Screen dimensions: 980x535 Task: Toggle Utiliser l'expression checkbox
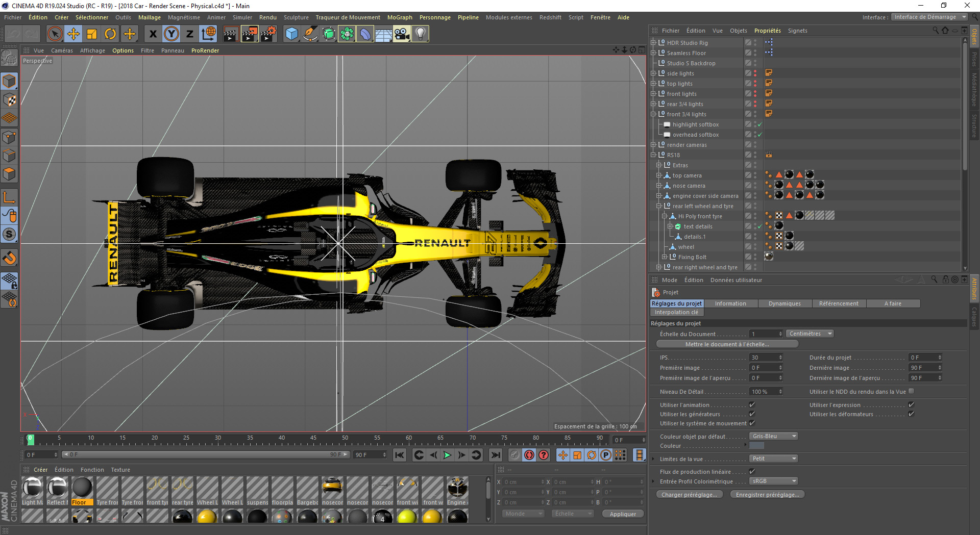coord(911,405)
